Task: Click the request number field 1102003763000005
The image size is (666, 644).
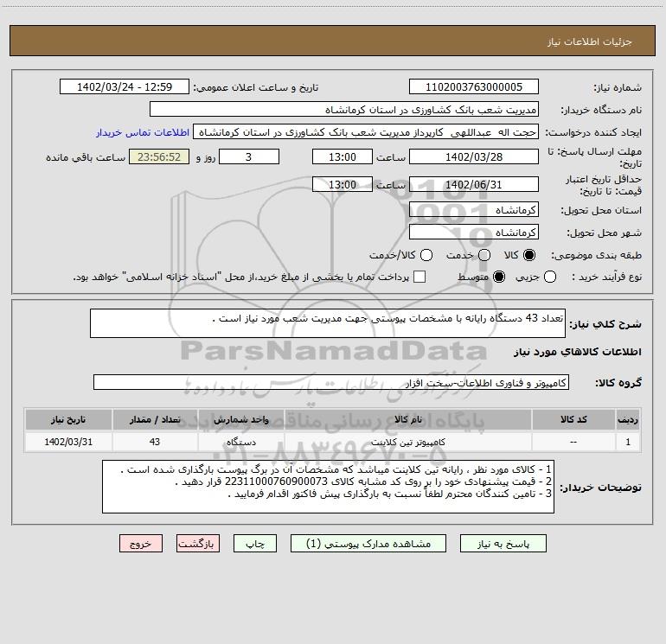Action: [x=474, y=87]
